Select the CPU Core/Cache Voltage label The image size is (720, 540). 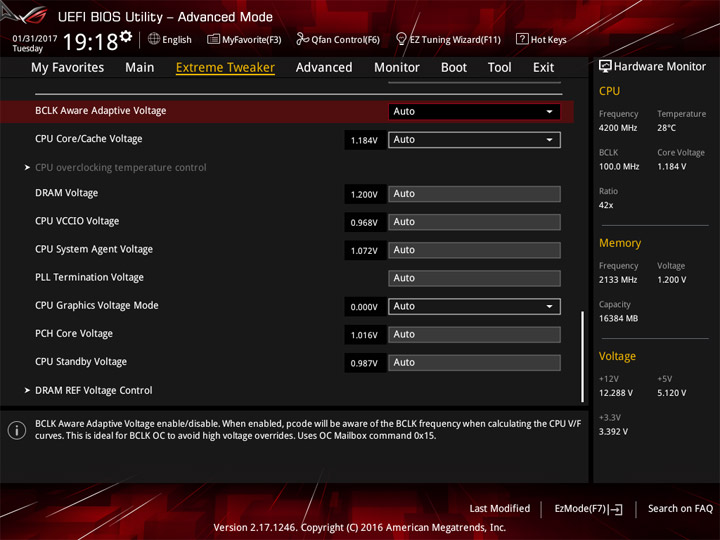pyautogui.click(x=89, y=139)
